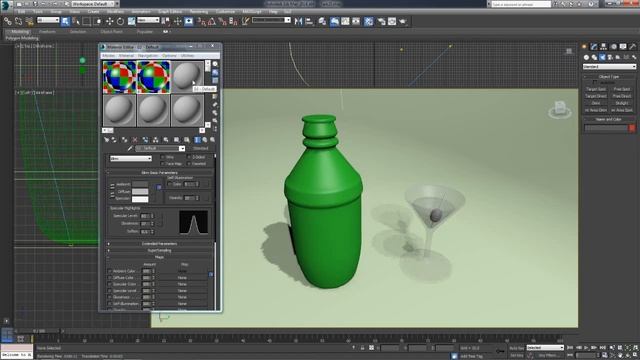Image resolution: width=640 pixels, height=360 pixels.
Task: Select the Lights category icon in Create panel
Action: pyautogui.click(x=602, y=57)
